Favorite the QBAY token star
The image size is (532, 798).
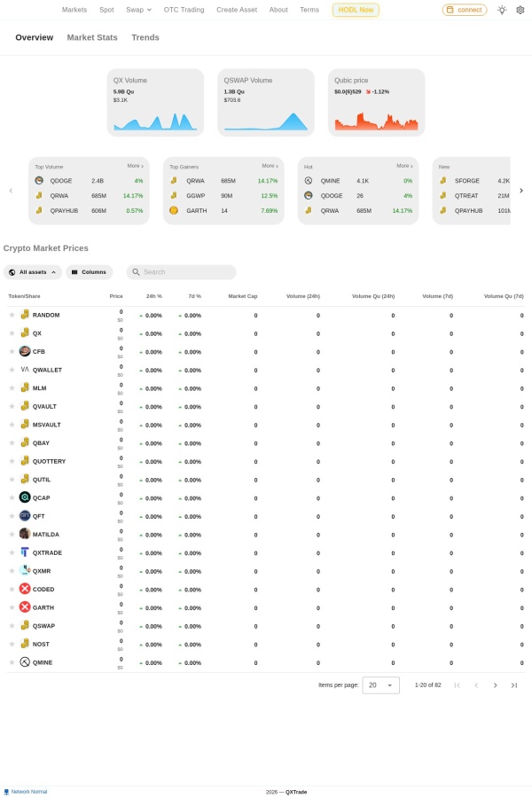click(x=12, y=442)
